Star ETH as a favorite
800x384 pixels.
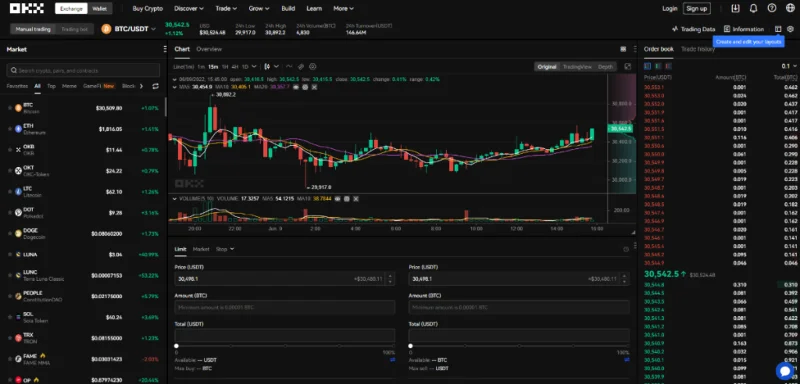click(x=10, y=129)
